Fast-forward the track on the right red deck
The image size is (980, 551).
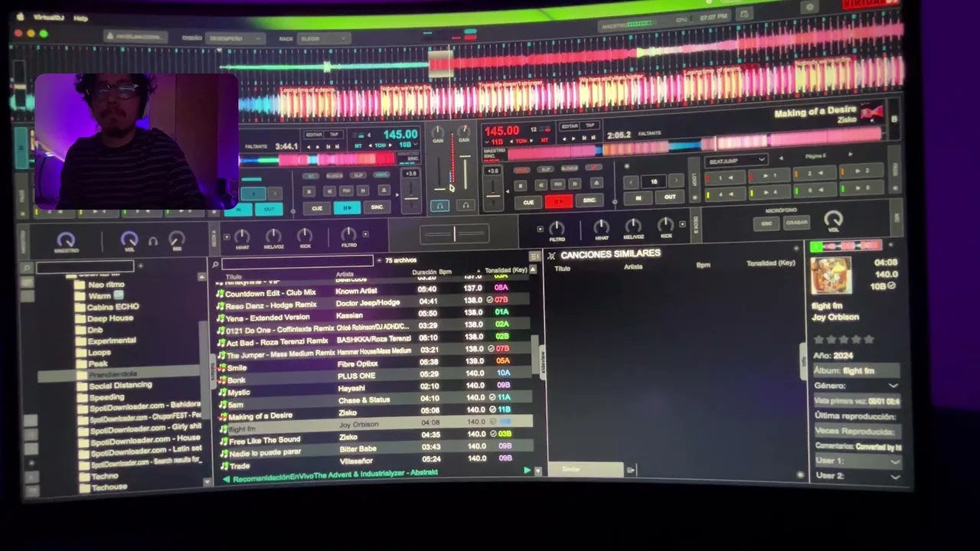click(575, 184)
